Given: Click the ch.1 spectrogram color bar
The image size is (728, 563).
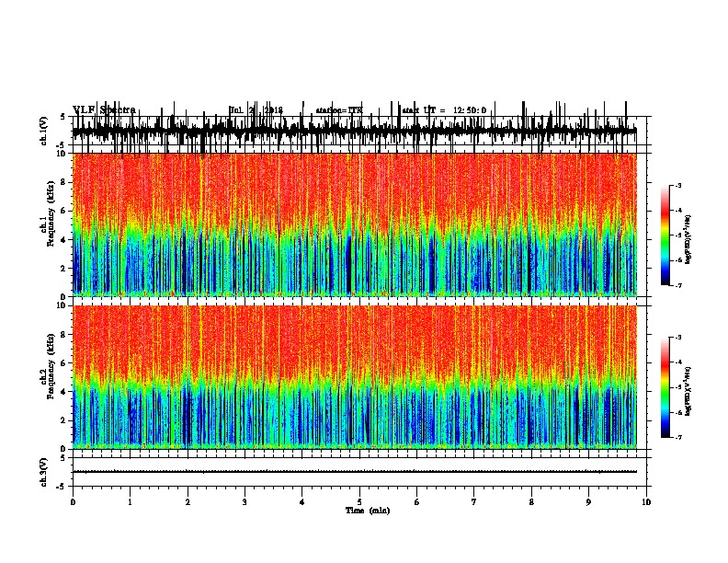Looking at the screenshot, I should pos(665,236).
